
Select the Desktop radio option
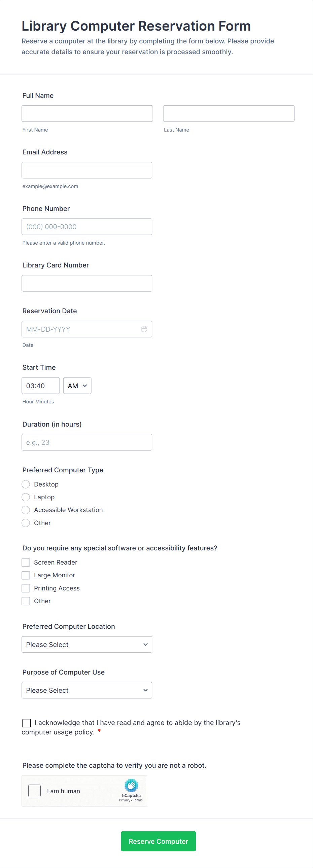[26, 484]
